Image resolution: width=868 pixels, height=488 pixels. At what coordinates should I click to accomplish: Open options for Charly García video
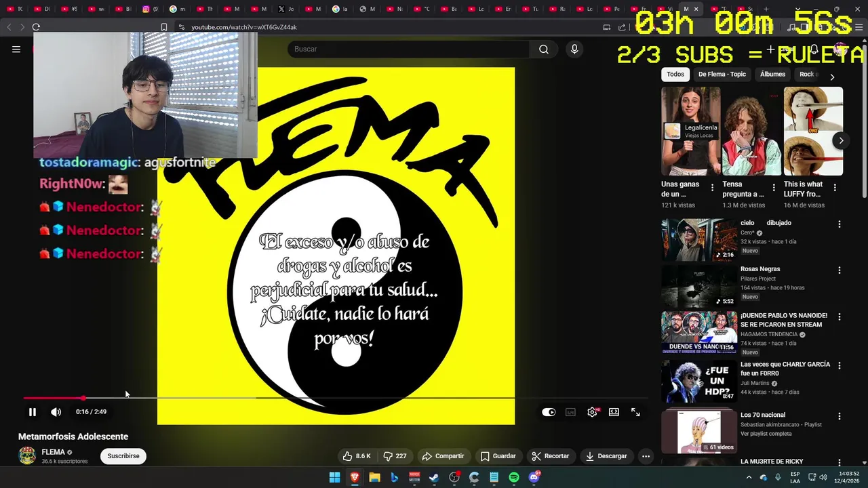click(x=840, y=366)
